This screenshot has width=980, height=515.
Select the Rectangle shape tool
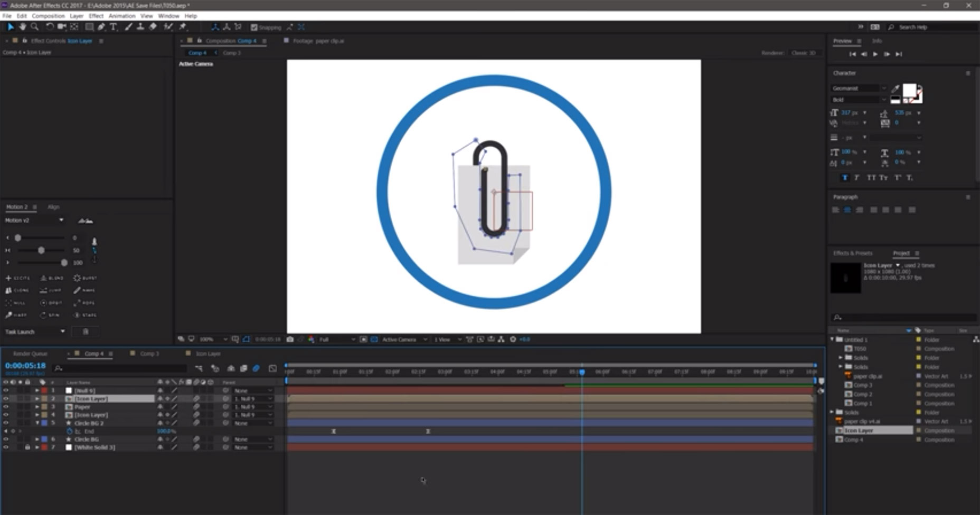(x=89, y=27)
